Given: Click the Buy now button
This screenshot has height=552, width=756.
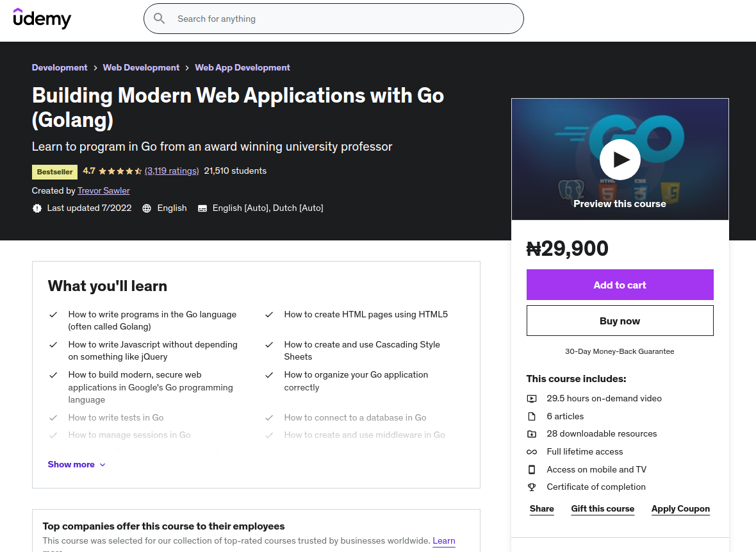Looking at the screenshot, I should (x=620, y=321).
